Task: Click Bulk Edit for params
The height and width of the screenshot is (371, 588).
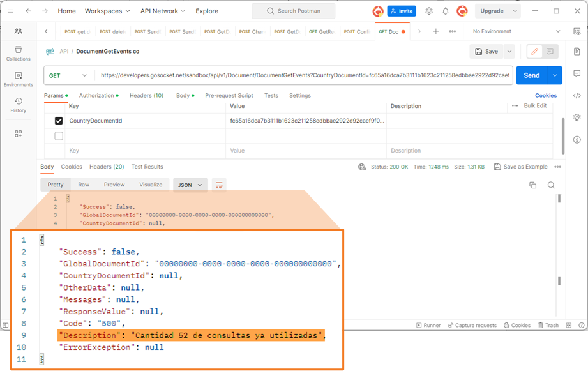Action: point(535,106)
